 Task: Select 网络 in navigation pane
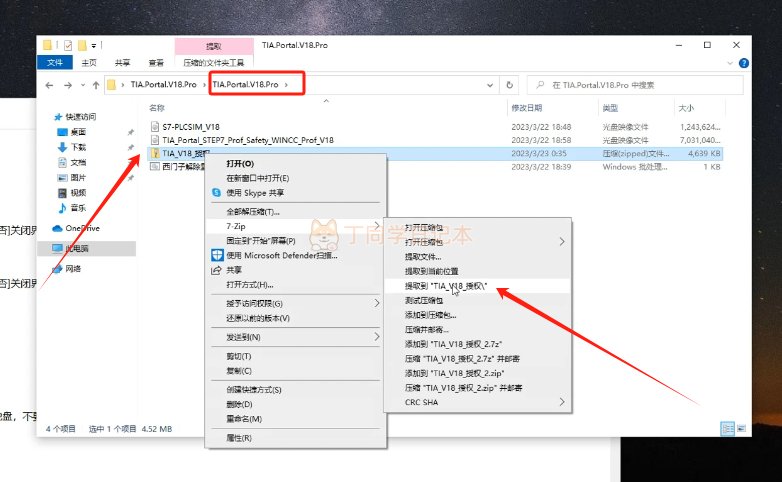pos(66,268)
